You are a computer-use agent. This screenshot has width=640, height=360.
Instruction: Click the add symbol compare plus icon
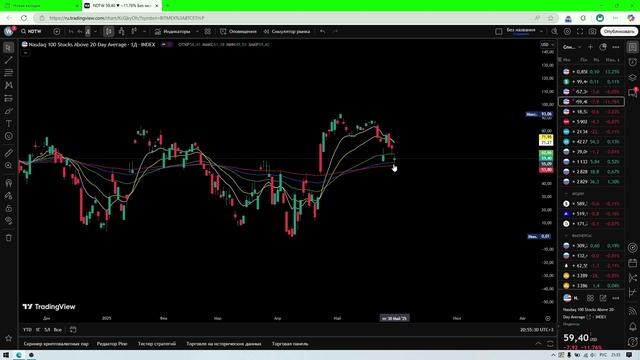(57, 31)
